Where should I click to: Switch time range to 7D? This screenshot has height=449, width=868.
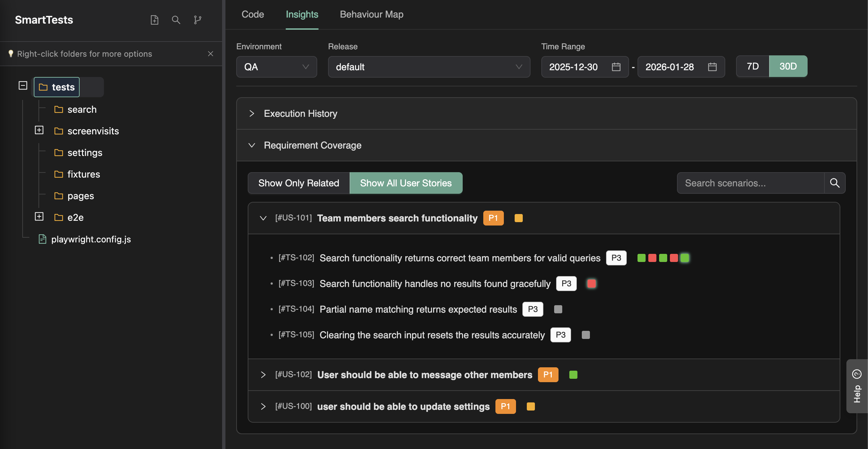(753, 66)
